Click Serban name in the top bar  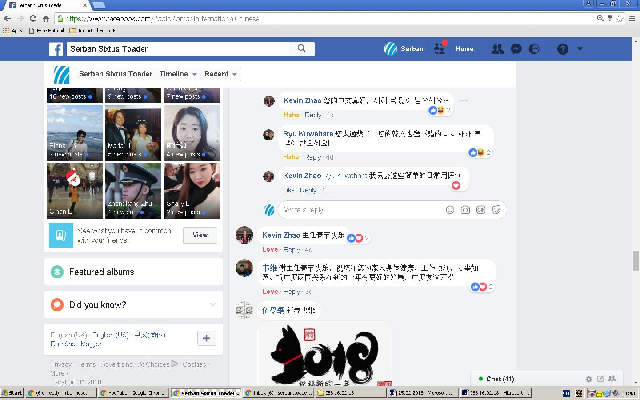tap(412, 49)
